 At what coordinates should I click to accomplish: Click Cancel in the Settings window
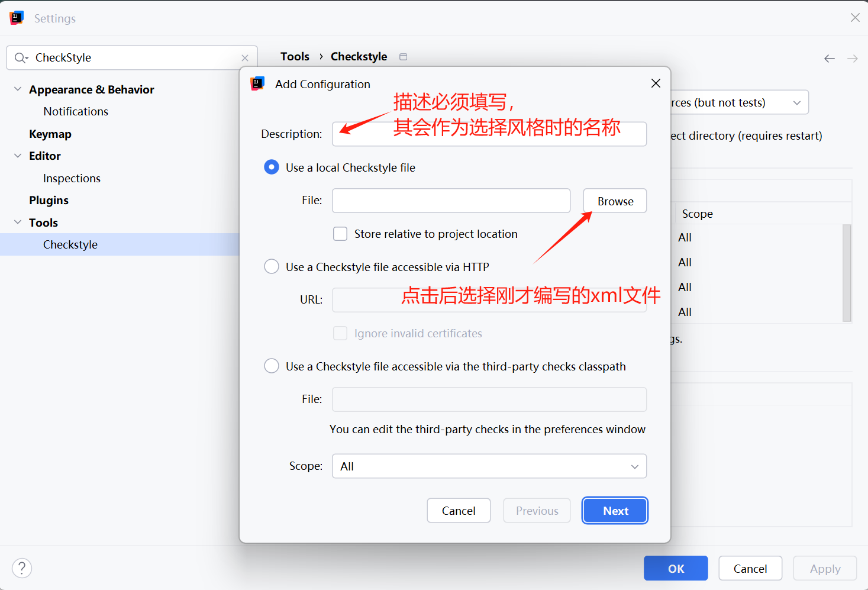(750, 568)
